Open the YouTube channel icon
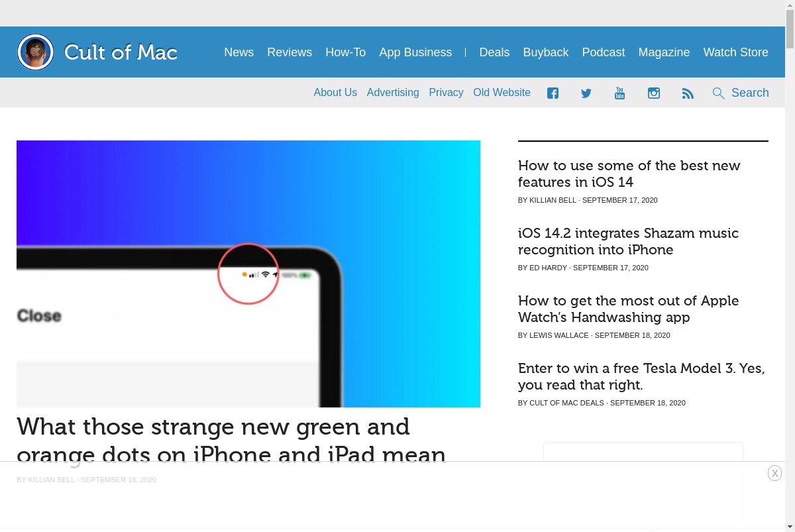The image size is (795, 532). click(x=619, y=93)
